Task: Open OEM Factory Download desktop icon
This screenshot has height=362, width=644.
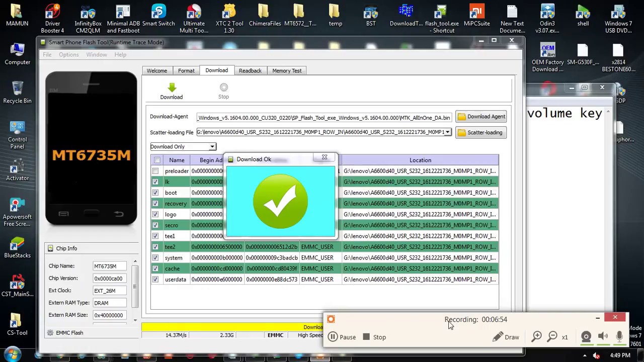Action: [547, 57]
